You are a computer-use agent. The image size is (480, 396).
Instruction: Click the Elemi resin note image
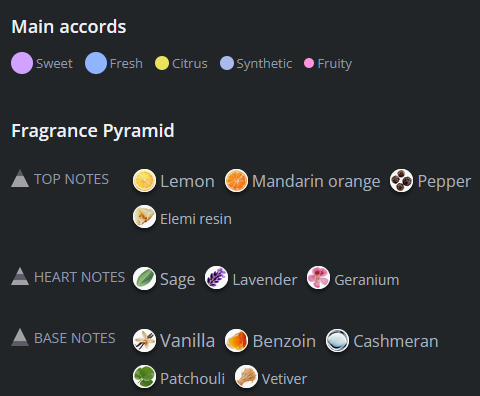point(144,217)
